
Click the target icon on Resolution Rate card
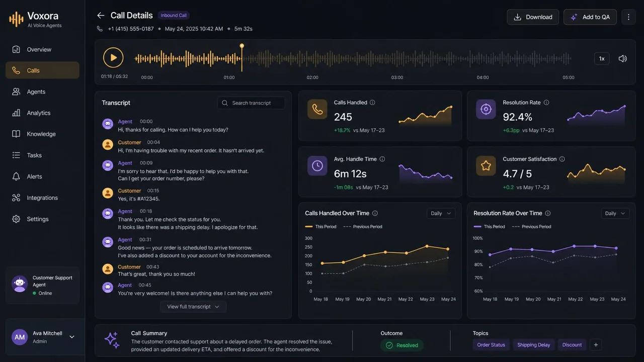(x=486, y=109)
